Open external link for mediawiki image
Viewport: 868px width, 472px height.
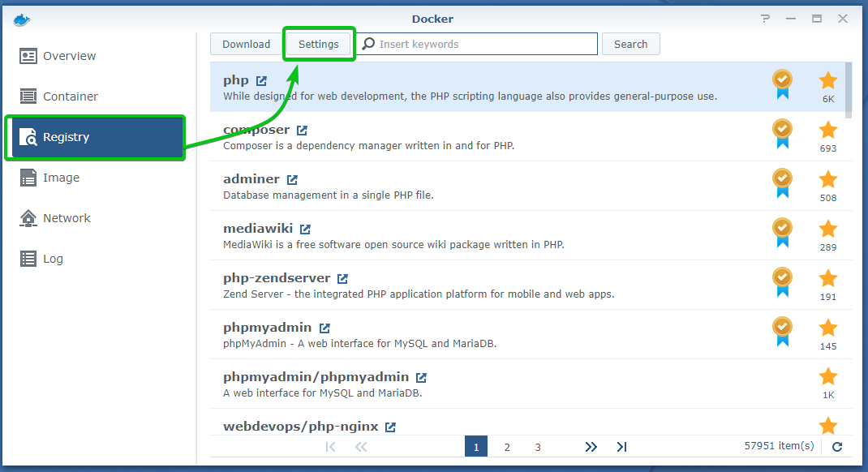click(x=305, y=229)
